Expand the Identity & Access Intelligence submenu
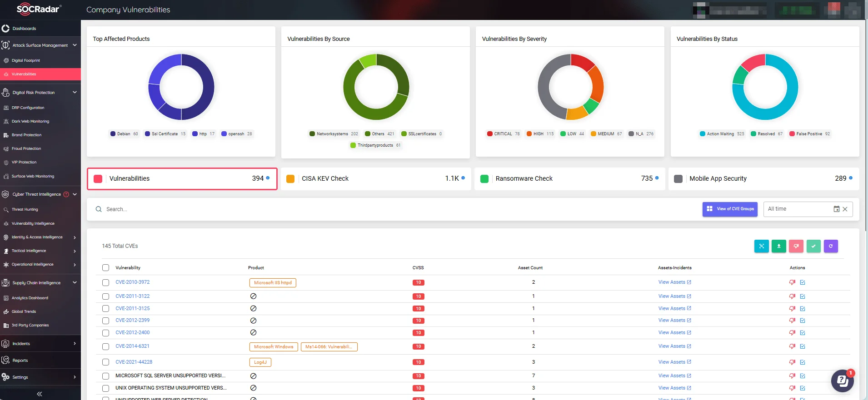Viewport: 868px width, 400px height. 75,237
